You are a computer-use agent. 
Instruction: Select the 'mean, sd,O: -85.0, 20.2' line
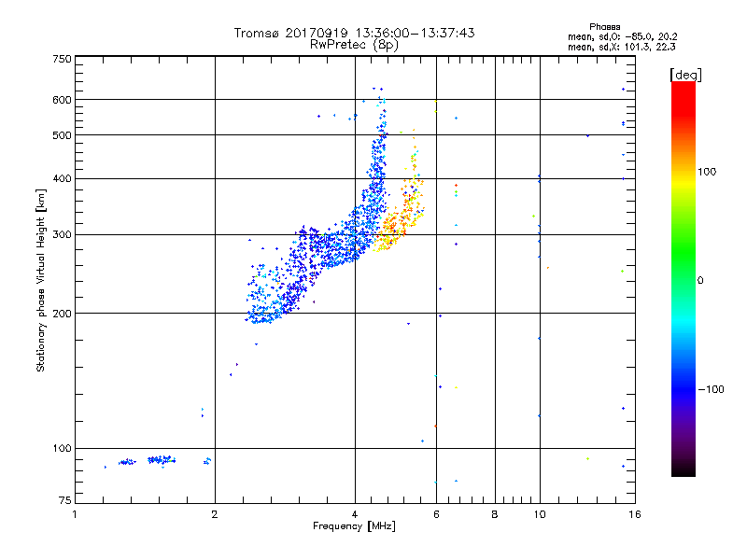[622, 36]
